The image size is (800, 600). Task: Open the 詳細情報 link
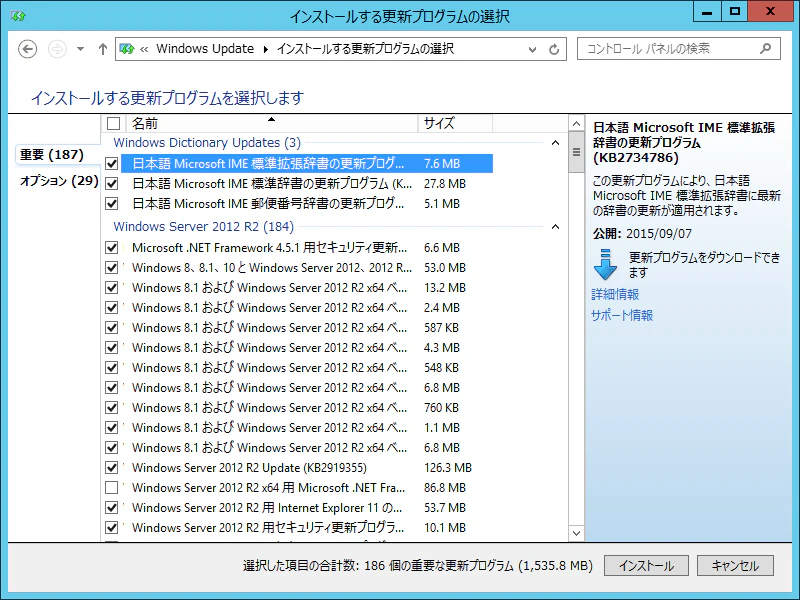point(615,294)
